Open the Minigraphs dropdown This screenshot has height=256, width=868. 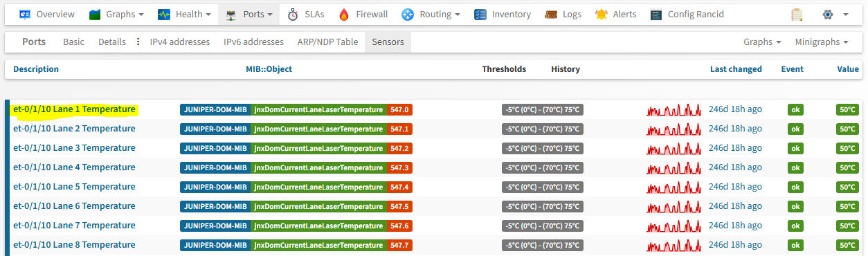pyautogui.click(x=822, y=42)
